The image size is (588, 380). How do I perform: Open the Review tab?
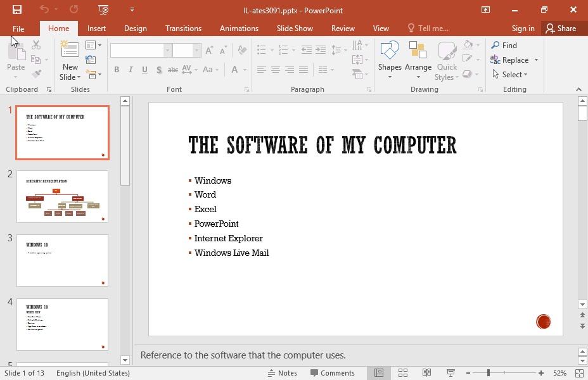pos(343,28)
